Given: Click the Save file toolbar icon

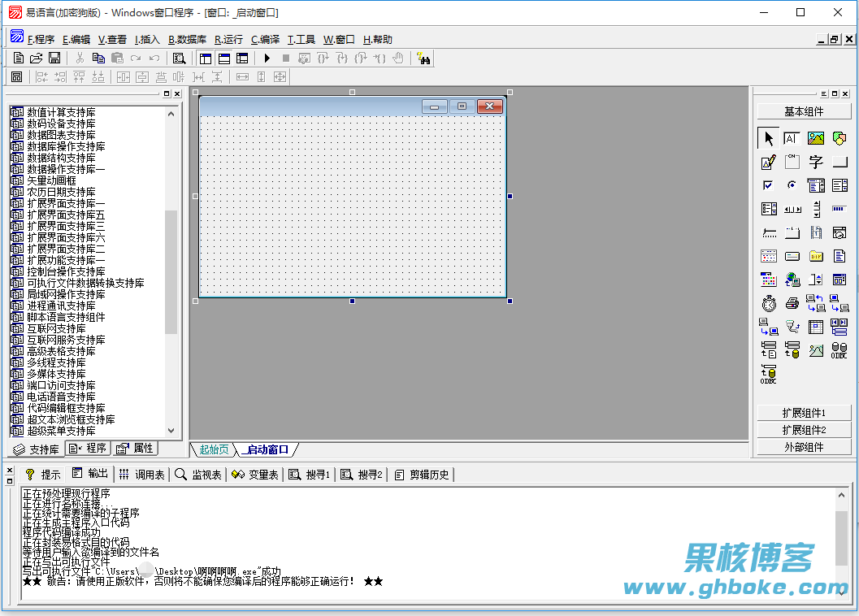Looking at the screenshot, I should pyautogui.click(x=54, y=59).
